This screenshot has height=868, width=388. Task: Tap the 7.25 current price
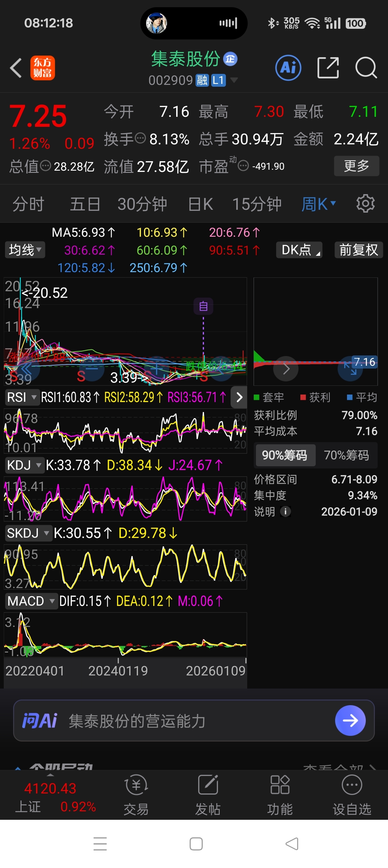pos(38,116)
